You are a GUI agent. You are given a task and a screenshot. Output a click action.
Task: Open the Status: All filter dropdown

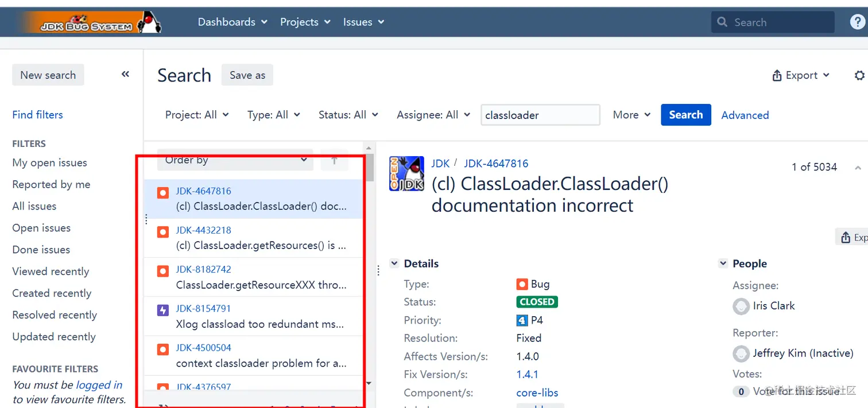[x=348, y=115]
